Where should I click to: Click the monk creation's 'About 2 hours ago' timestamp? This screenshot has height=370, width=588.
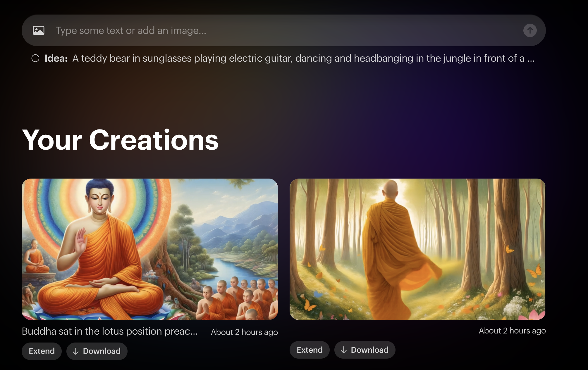click(512, 331)
